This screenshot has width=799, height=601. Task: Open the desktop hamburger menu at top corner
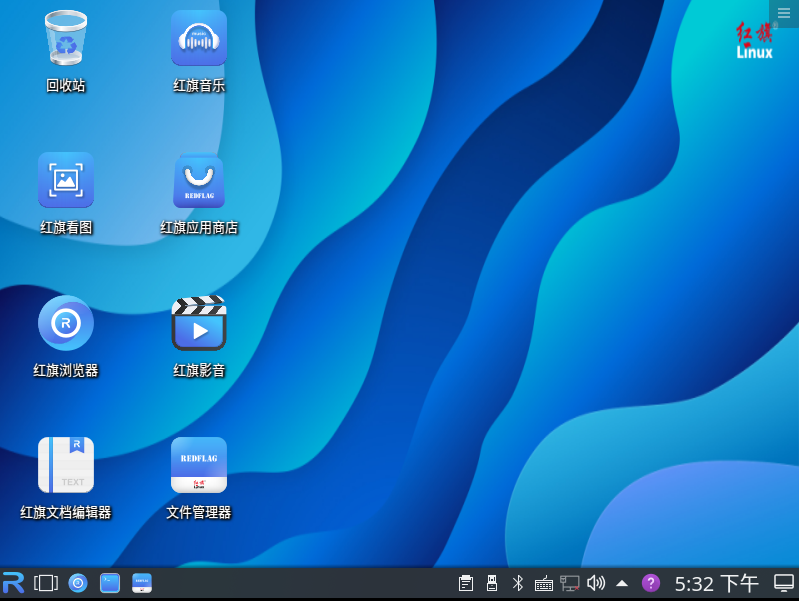(784, 14)
